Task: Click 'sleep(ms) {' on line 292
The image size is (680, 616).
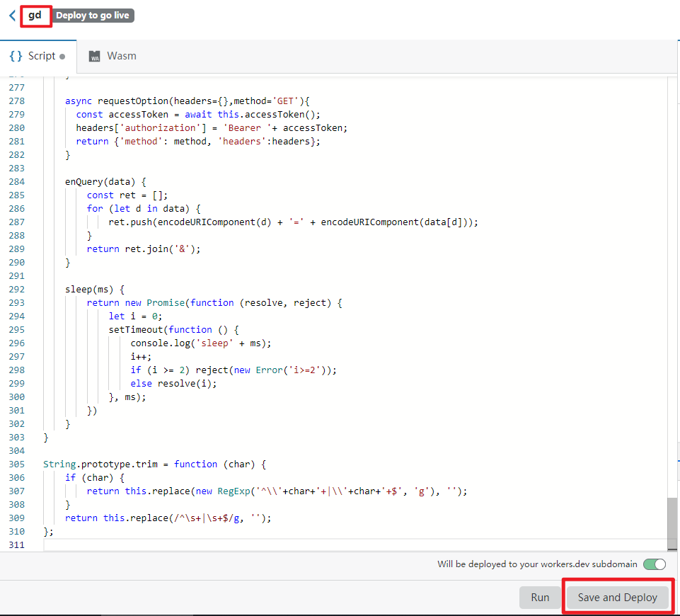Action: [x=95, y=290]
